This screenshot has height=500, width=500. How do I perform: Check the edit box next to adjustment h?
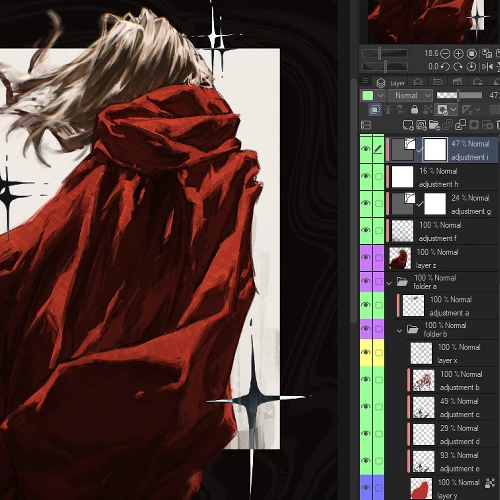(x=379, y=176)
